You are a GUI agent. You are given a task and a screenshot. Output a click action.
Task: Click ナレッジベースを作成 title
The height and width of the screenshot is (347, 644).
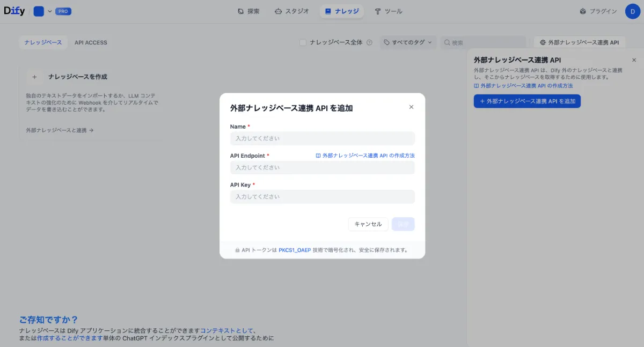pos(78,77)
